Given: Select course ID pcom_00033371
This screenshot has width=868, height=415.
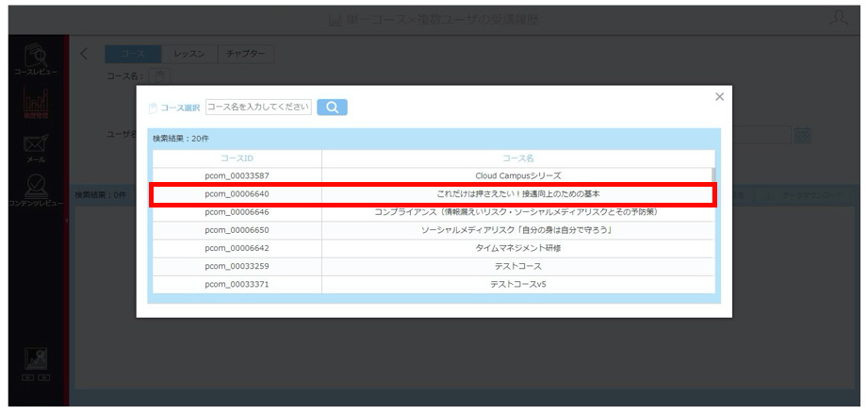Looking at the screenshot, I should pos(237,284).
